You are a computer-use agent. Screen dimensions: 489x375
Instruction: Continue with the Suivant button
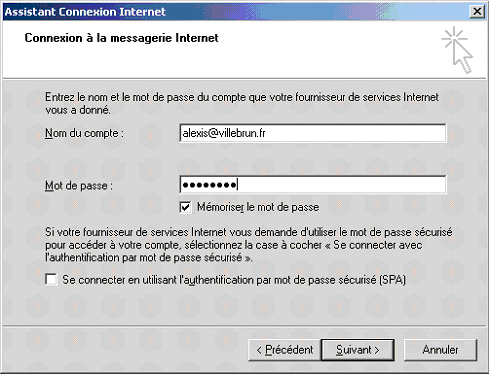358,350
